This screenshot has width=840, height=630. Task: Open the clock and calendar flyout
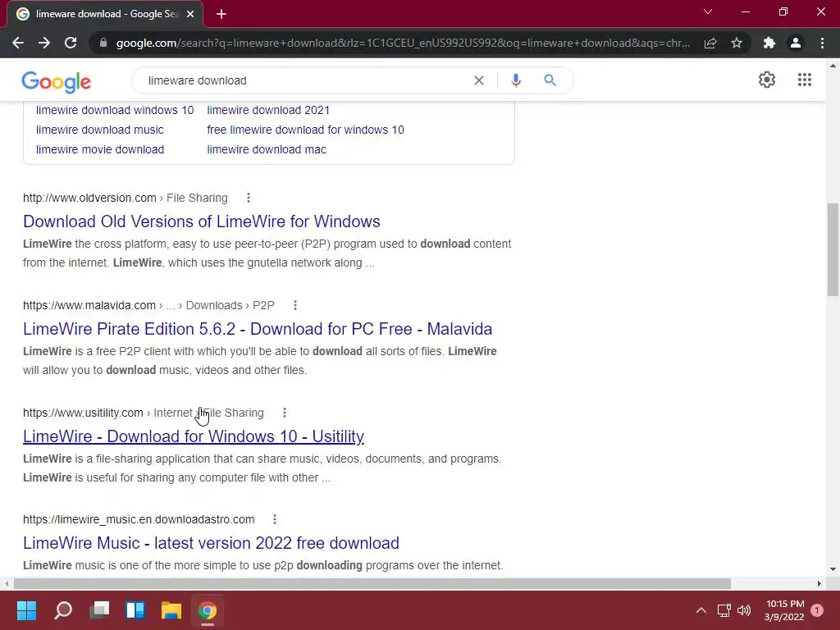pyautogui.click(x=785, y=610)
